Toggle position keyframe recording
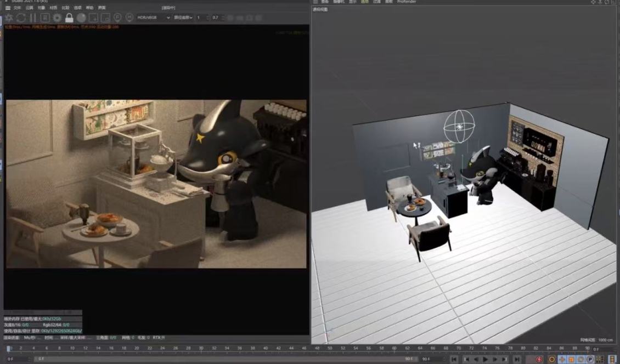The image size is (620, 364). (x=562, y=359)
